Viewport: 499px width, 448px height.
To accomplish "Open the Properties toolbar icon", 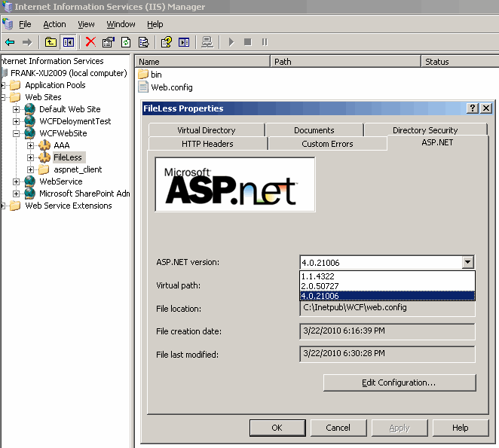I will tap(109, 42).
